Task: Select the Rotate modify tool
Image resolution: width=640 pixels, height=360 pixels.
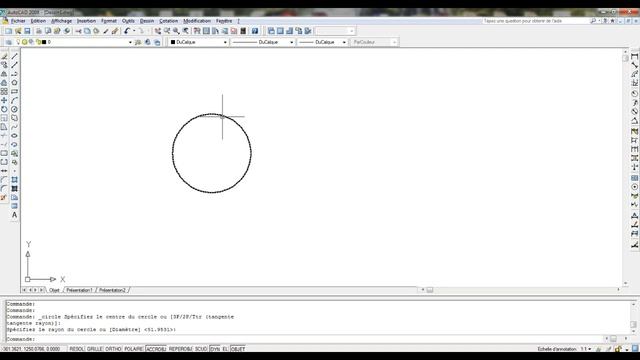Action: (x=4, y=109)
